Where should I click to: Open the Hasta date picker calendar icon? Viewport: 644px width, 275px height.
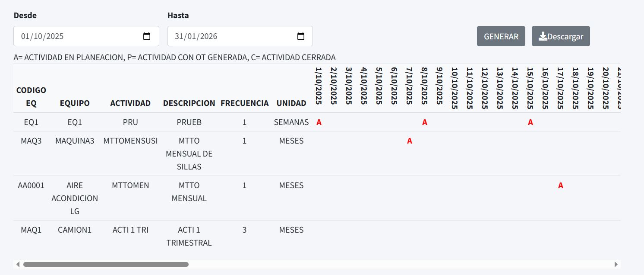point(301,36)
